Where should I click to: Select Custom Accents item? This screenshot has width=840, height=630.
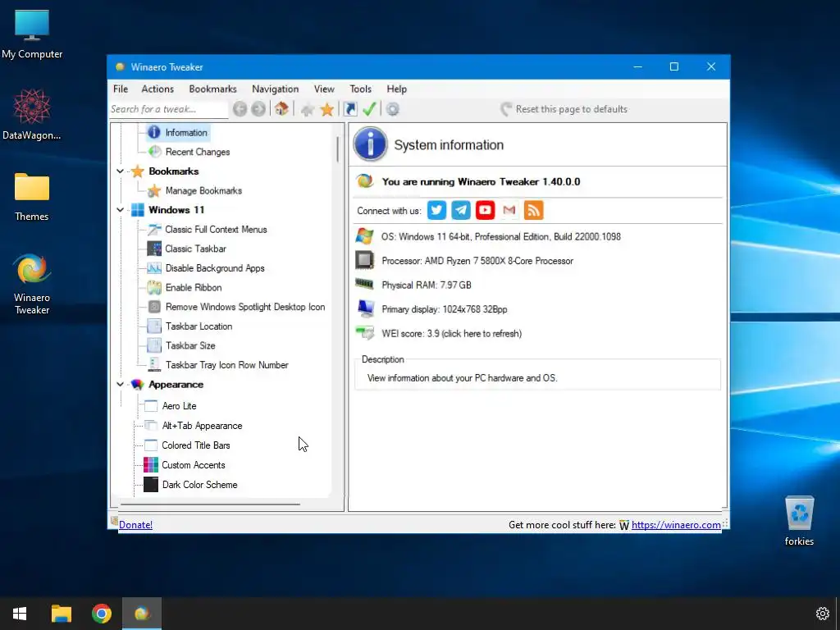tap(185, 465)
